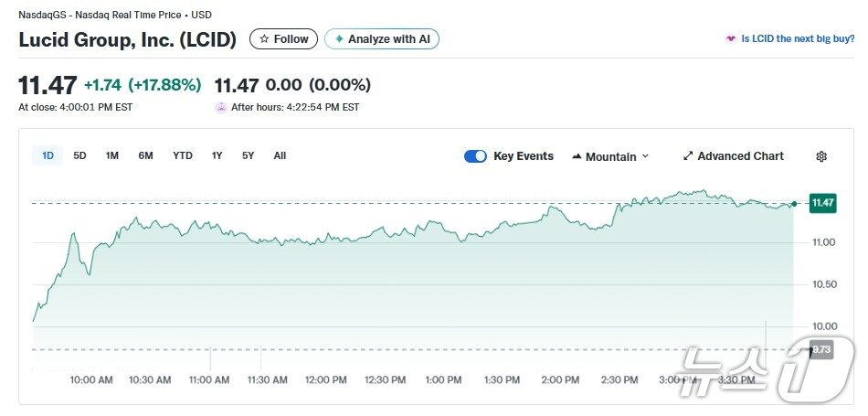The width and height of the screenshot is (868, 416).
Task: Click the star icon in Follow button
Action: [x=265, y=39]
